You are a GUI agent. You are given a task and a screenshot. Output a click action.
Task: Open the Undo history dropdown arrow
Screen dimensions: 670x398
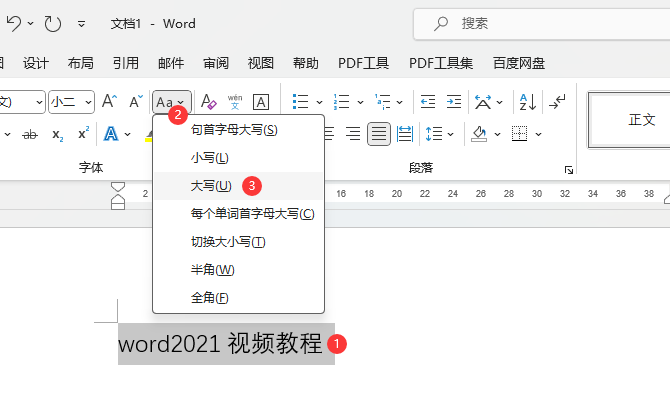[x=31, y=23]
